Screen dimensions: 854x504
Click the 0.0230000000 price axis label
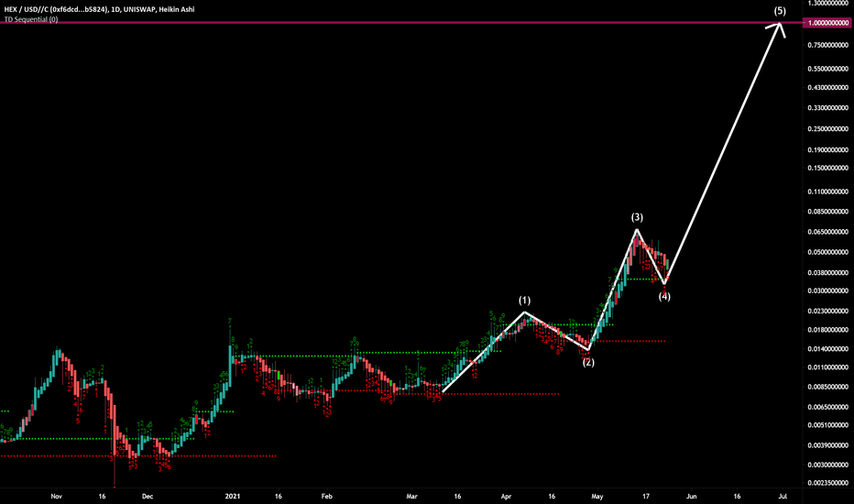[827, 312]
